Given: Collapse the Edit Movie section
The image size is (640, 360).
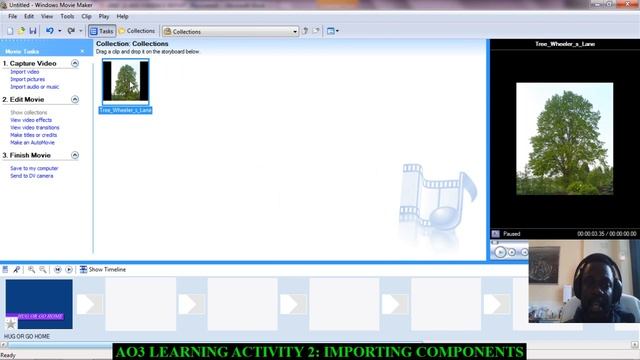Looking at the screenshot, I should tap(75, 100).
